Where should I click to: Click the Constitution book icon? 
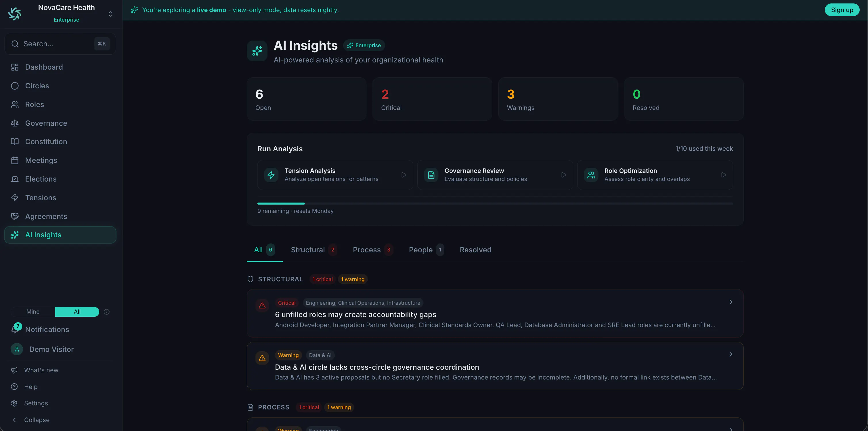point(14,142)
